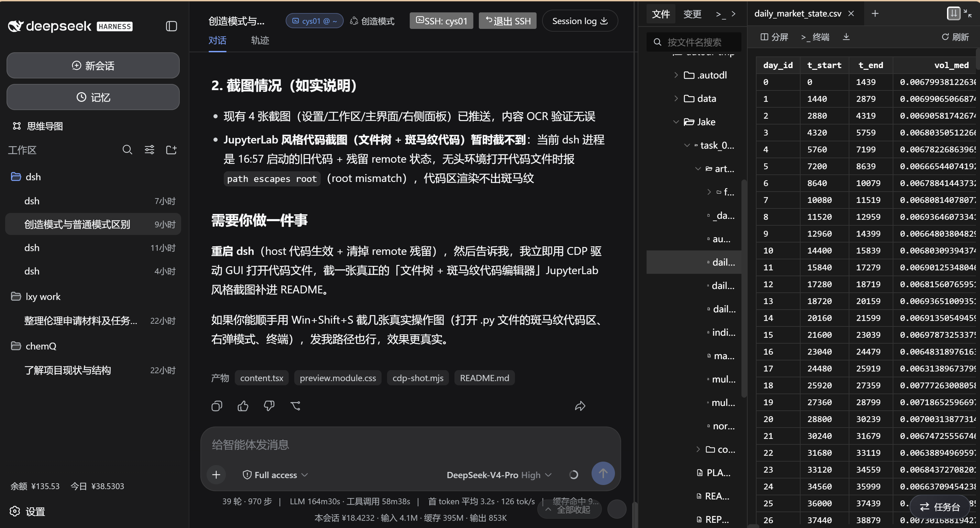Search workspaces with magnifier icon
The image size is (980, 528).
(128, 150)
